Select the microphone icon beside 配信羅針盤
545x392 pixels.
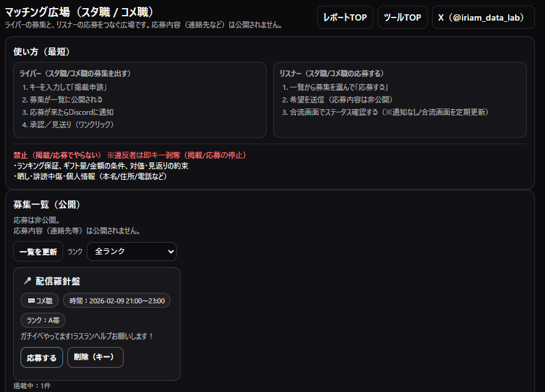26,282
